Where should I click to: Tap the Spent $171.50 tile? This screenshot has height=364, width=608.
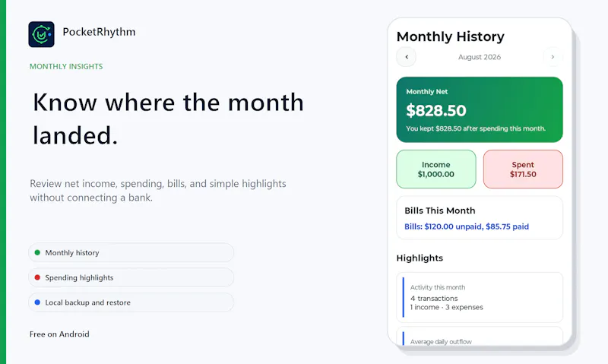[523, 169]
